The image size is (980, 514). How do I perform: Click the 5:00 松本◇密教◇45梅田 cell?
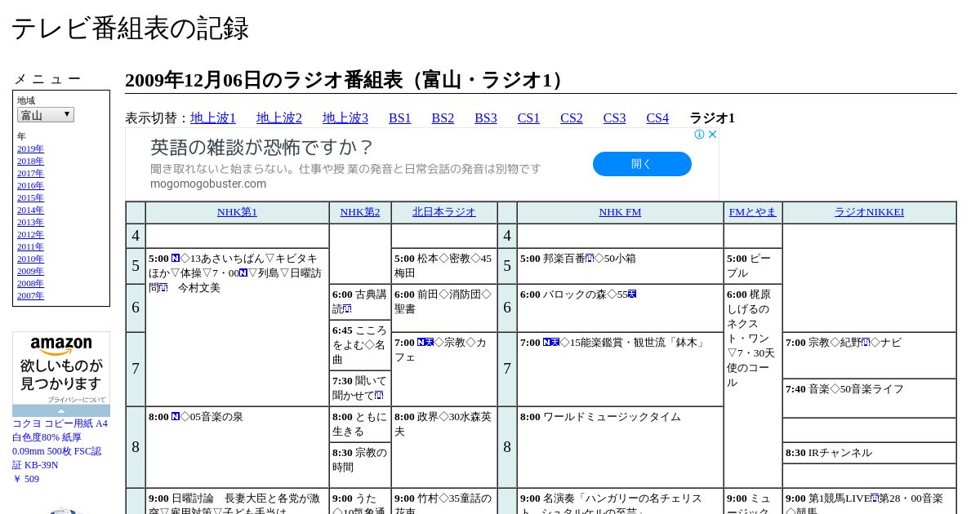444,266
